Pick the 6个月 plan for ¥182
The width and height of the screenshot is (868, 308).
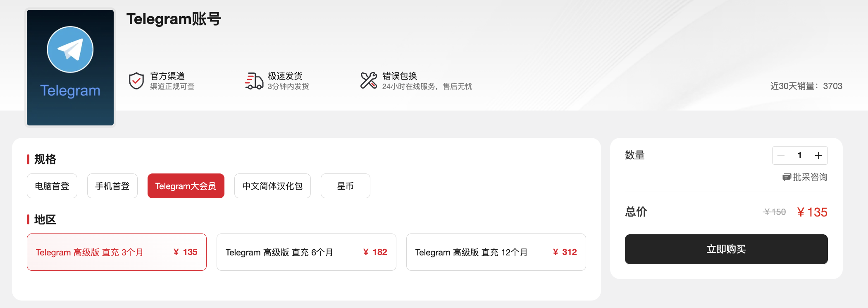point(306,252)
